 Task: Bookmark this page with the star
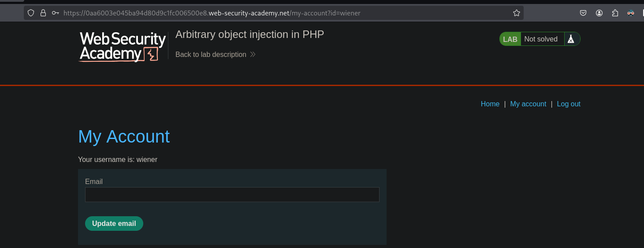(x=517, y=13)
